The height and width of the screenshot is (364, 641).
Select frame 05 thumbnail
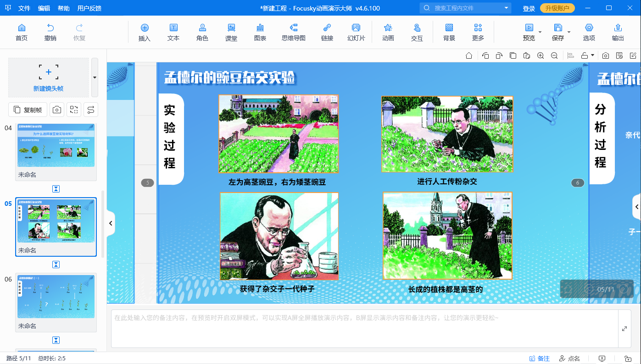tap(56, 221)
